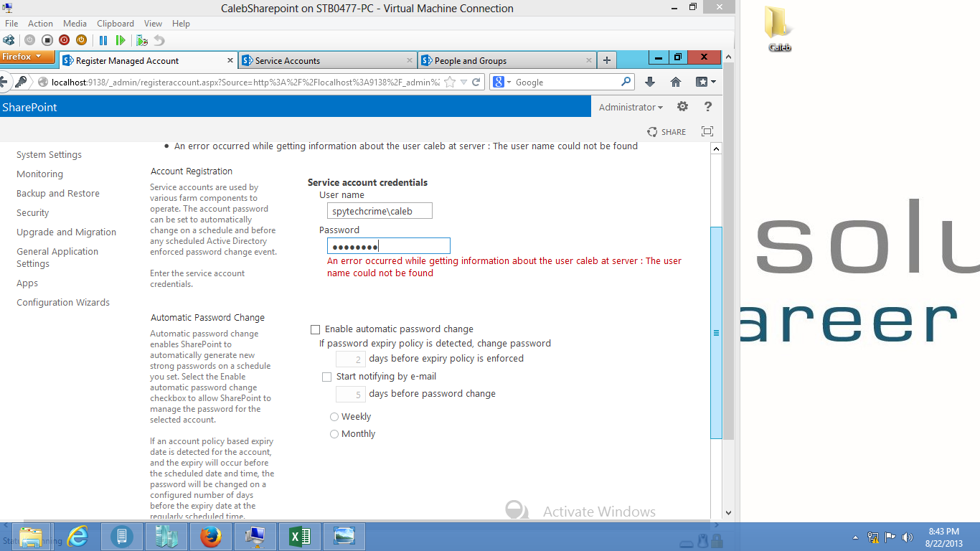Open the VM Clipboard menu
This screenshot has width=980, height=551.
[x=116, y=24]
